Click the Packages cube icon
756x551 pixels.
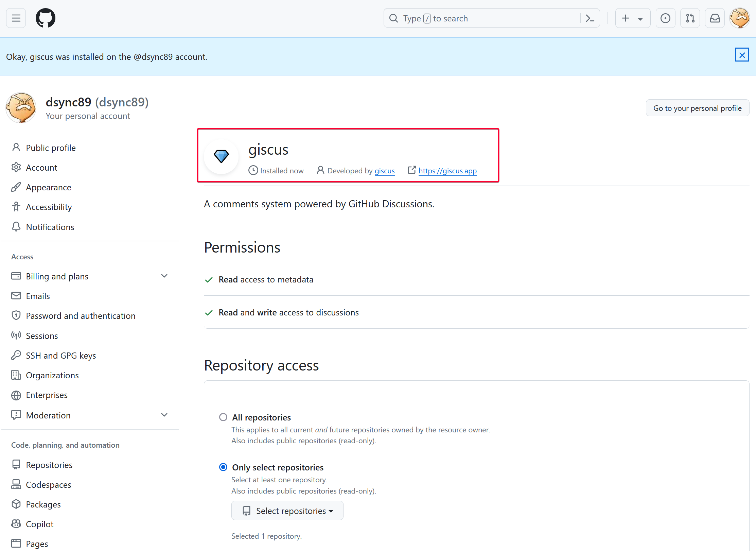(x=16, y=504)
